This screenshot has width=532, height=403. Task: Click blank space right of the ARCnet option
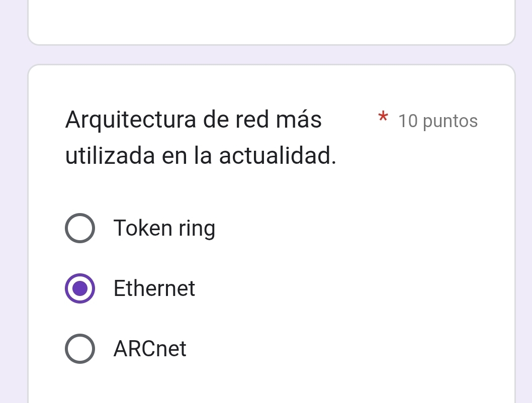[352, 348]
